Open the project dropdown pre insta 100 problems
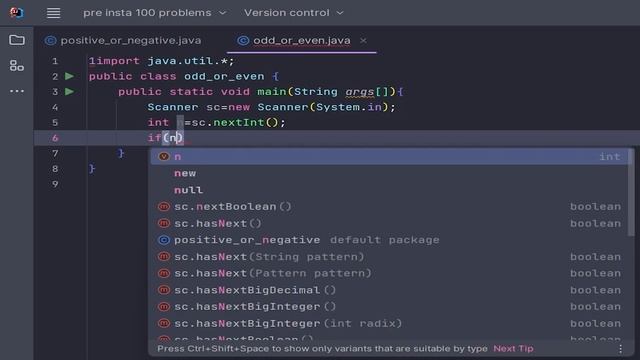This screenshot has height=360, width=640. coord(155,13)
